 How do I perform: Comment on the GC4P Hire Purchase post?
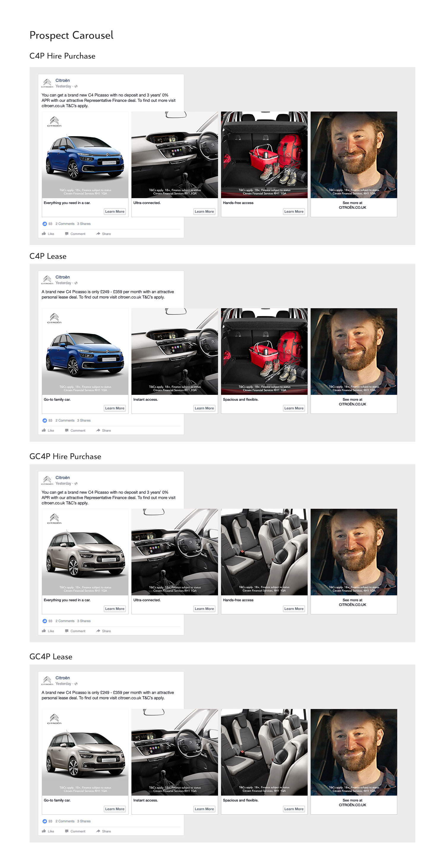(x=75, y=631)
